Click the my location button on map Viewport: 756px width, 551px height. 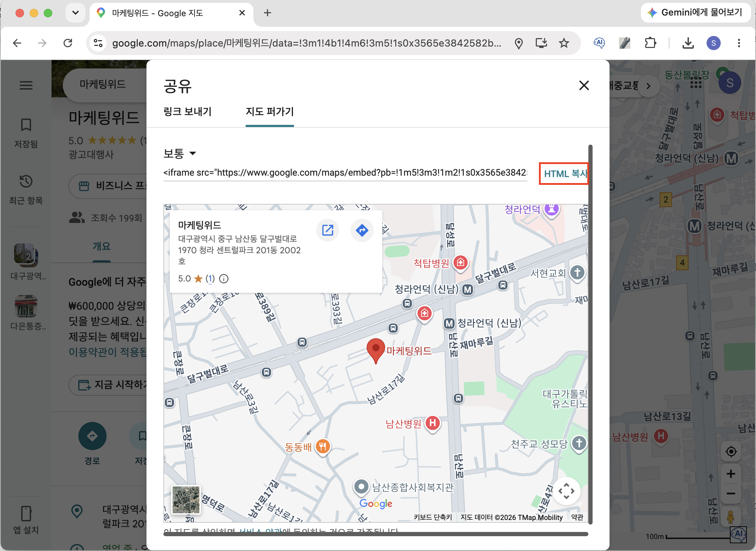[731, 451]
